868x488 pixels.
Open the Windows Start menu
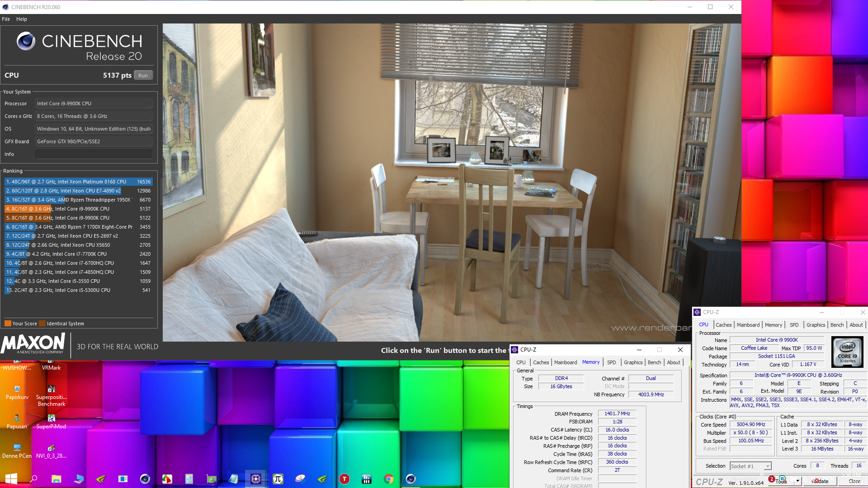pos(11,479)
